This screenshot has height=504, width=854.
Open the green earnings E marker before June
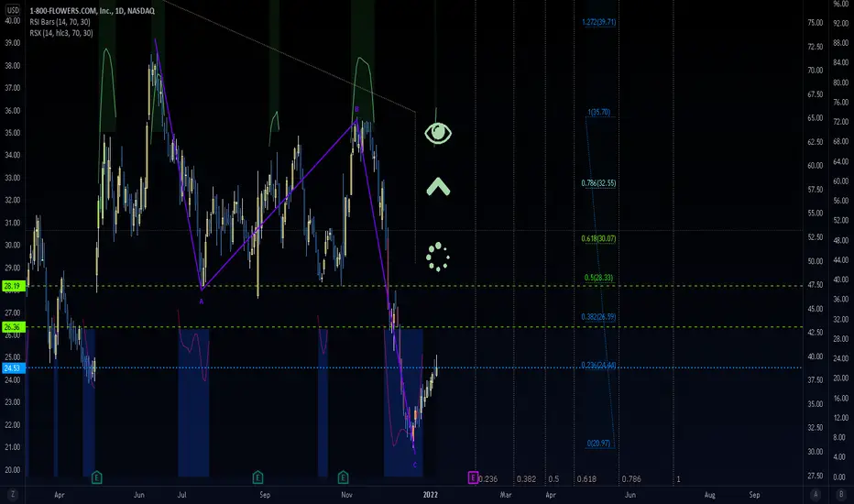point(96,477)
